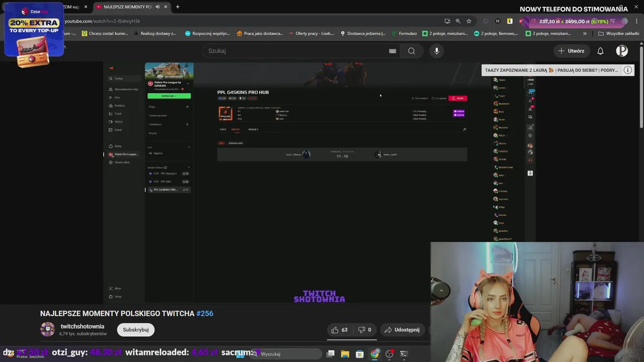Viewport: 644px width, 362px height.
Task: Switch to the NAJLEPSZE MOMENTY browser tab
Action: [132, 7]
